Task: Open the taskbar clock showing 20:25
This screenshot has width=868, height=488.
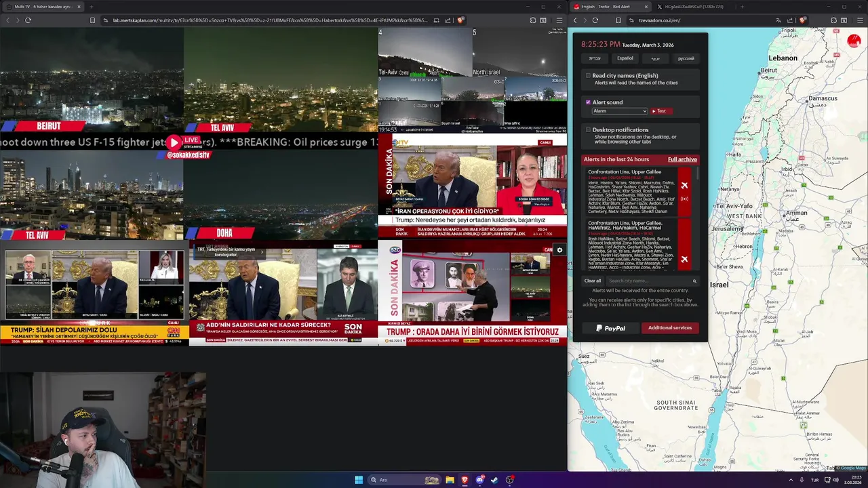Action: click(853, 480)
